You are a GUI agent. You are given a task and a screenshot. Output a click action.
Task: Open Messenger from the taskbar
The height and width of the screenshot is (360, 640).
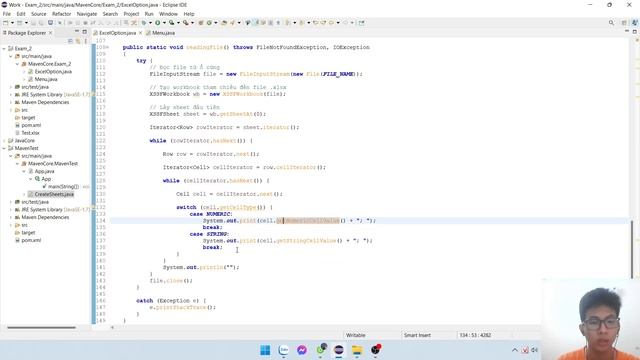(x=302, y=350)
